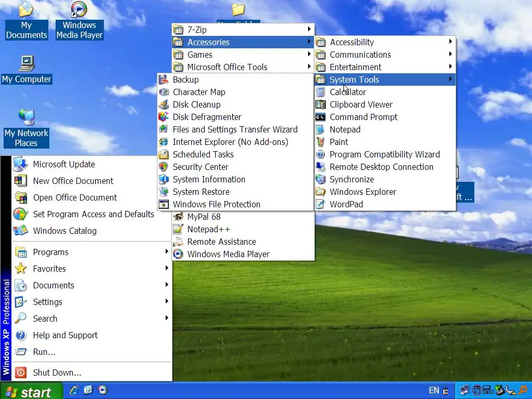Image resolution: width=532 pixels, height=399 pixels.
Task: Run Program Compatibility Wizard
Action: pyautogui.click(x=385, y=154)
